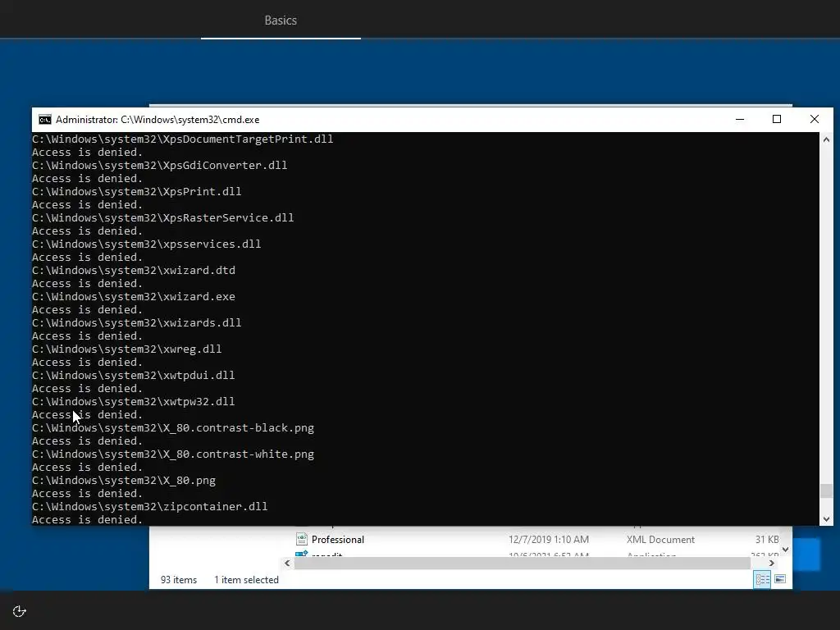Click the xwizard.exe output line

(x=134, y=297)
